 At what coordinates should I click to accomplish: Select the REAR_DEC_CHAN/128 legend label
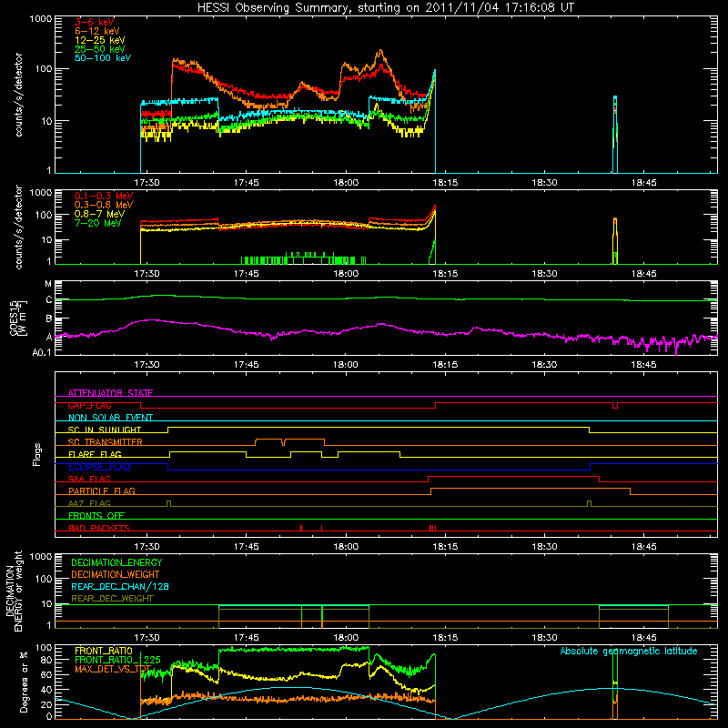coord(120,587)
